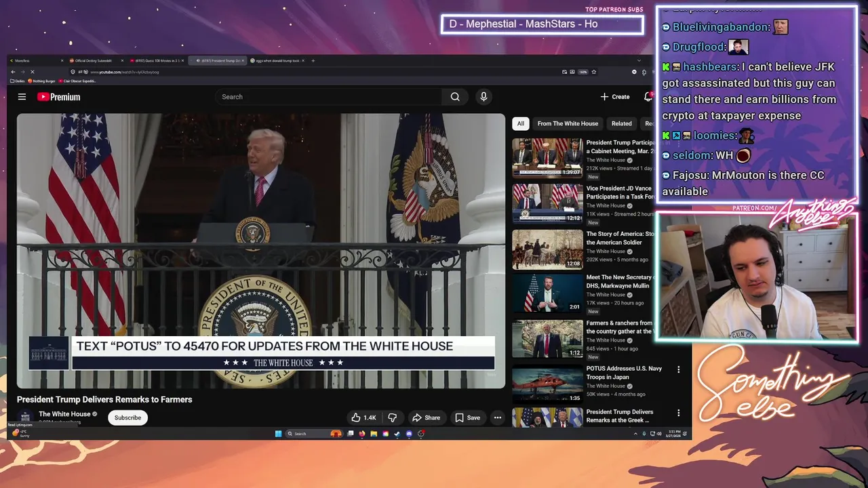Open the YouTube hamburger guide menu

(x=22, y=97)
